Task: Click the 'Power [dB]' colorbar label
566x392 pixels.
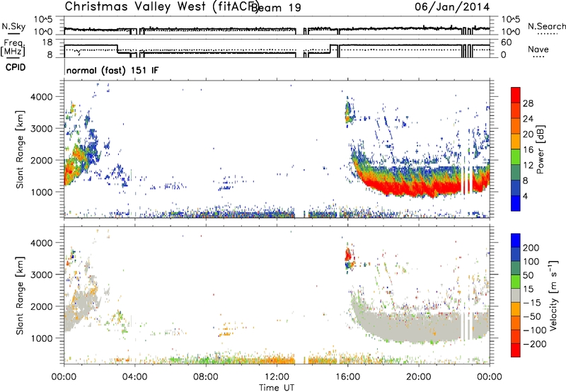Action: pyautogui.click(x=541, y=149)
